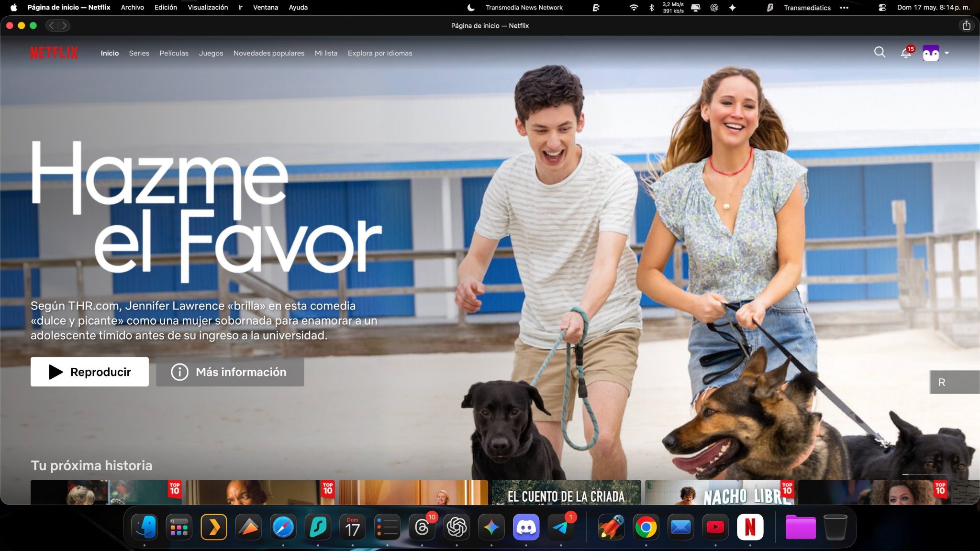Play Hazme el Favor with Reproducir
The image size is (980, 551).
click(89, 372)
